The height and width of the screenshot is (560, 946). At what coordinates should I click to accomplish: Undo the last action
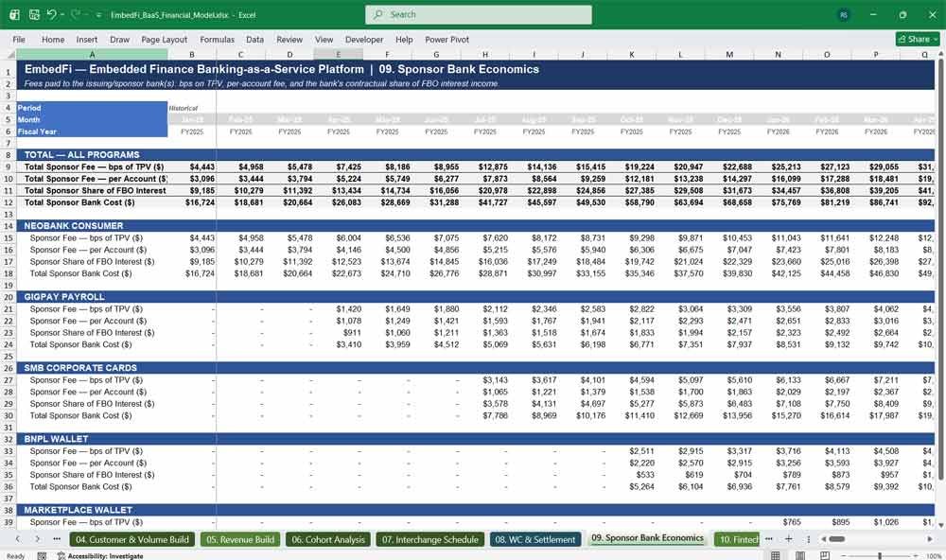51,14
